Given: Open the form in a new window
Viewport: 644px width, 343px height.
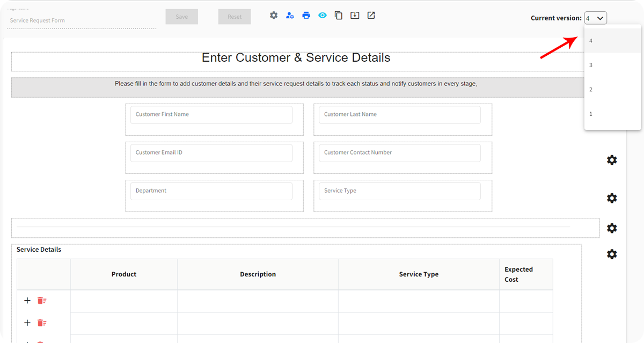Looking at the screenshot, I should pyautogui.click(x=371, y=15).
